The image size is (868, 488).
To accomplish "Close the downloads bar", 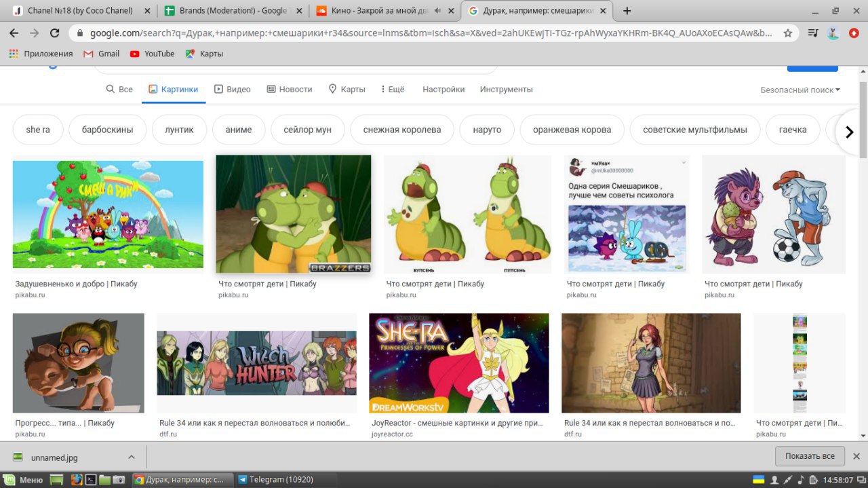I will coord(856,456).
